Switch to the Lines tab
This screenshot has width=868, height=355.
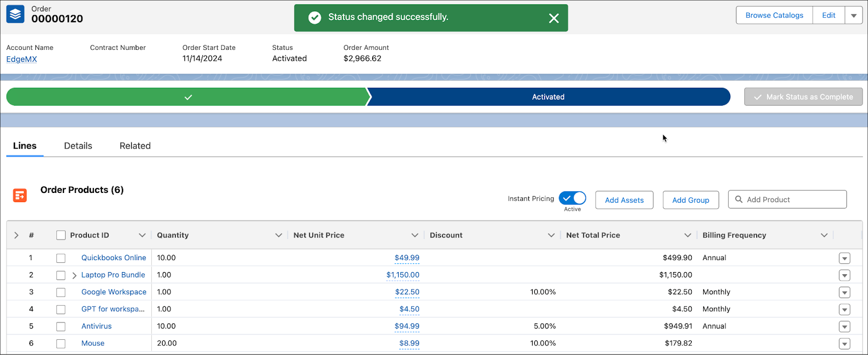click(25, 146)
